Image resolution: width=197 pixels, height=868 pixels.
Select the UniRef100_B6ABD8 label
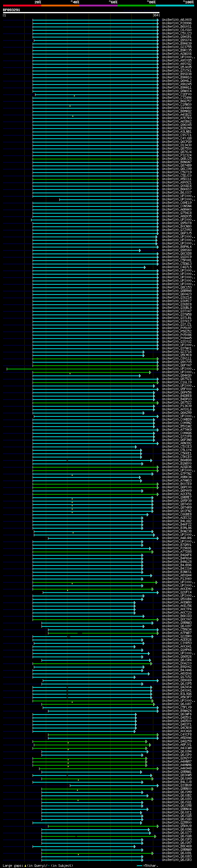[x=177, y=460]
